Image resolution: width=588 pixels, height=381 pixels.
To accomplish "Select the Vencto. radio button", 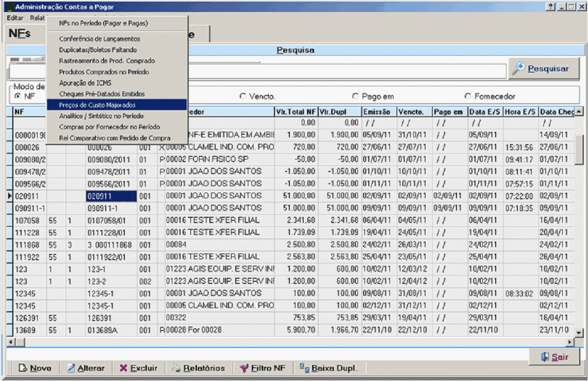I will click(x=242, y=96).
